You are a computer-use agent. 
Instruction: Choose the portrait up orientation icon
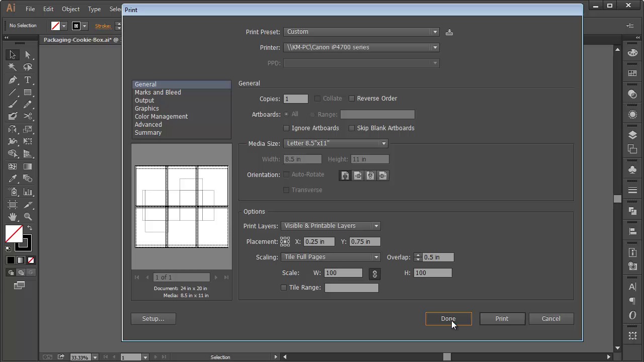345,175
